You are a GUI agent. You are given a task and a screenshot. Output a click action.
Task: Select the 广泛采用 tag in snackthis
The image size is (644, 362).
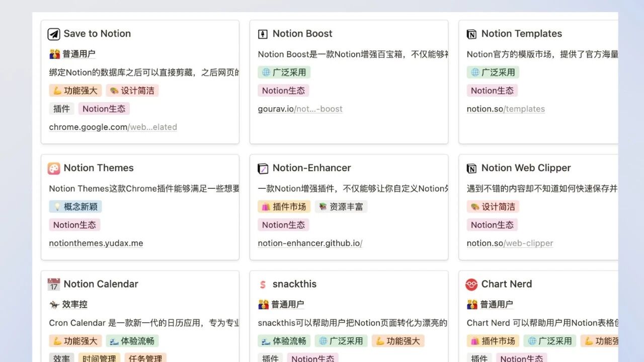pyautogui.click(x=341, y=341)
